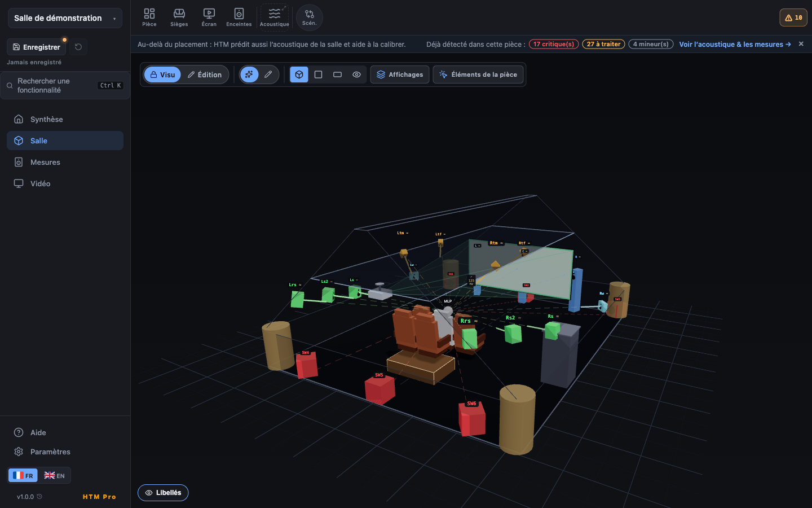Image resolution: width=812 pixels, height=508 pixels.
Task: Open the Enceintes toolbar section
Action: point(239,17)
